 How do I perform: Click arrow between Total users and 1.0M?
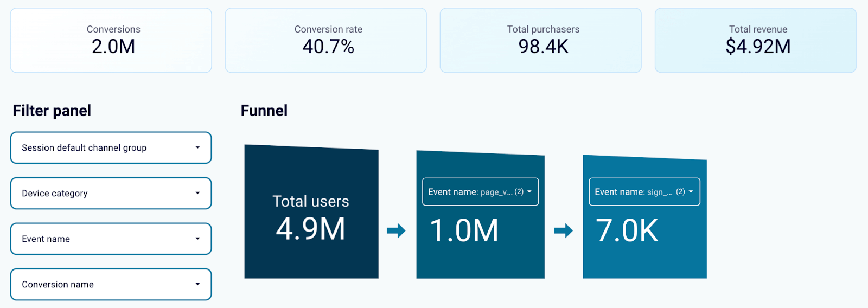[397, 230]
